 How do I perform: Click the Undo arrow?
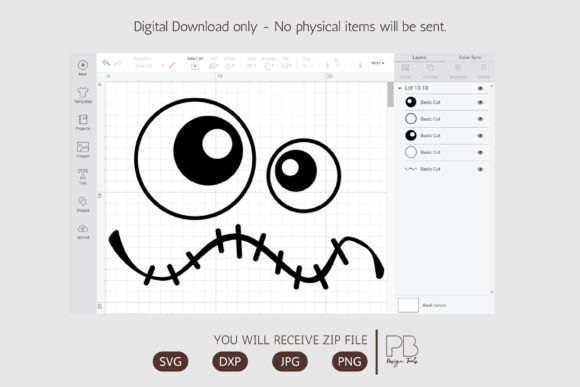click(106, 63)
